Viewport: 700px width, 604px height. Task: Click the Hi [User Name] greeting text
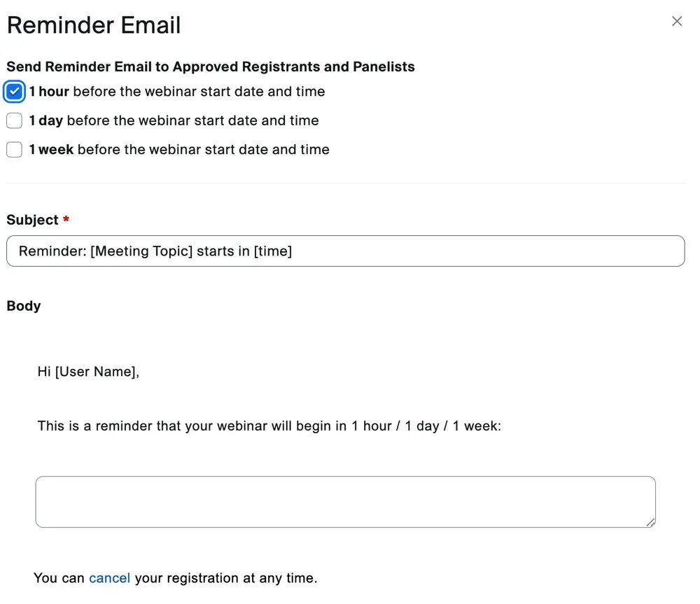88,372
